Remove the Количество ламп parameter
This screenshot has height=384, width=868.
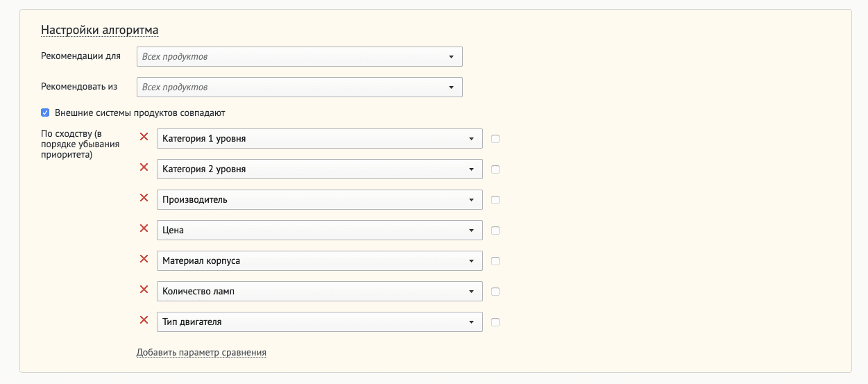(144, 290)
